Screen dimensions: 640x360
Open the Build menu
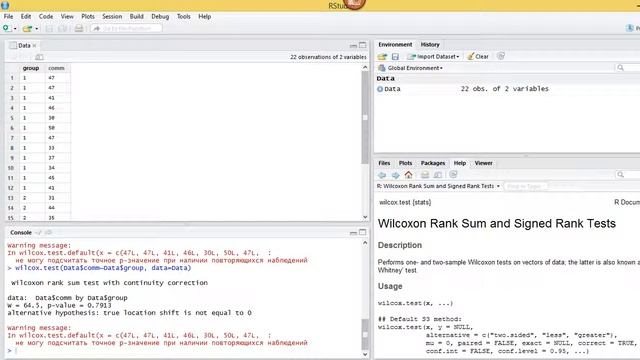tap(136, 16)
